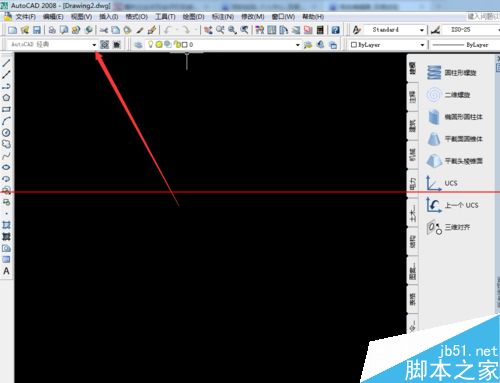
Task: Select 圆柱形螺旋 tool in palette
Action: pyautogui.click(x=452, y=73)
